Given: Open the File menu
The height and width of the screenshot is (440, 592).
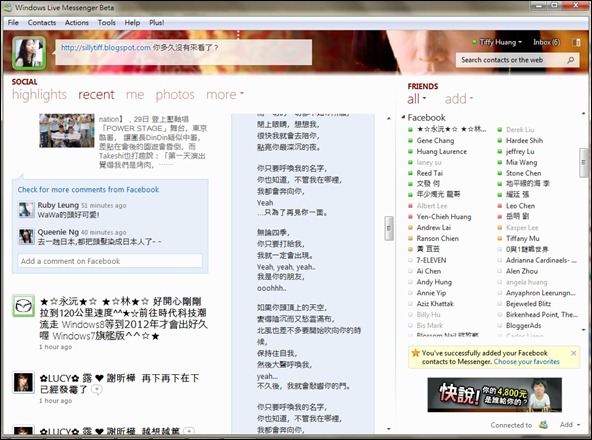Looking at the screenshot, I should pyautogui.click(x=13, y=23).
